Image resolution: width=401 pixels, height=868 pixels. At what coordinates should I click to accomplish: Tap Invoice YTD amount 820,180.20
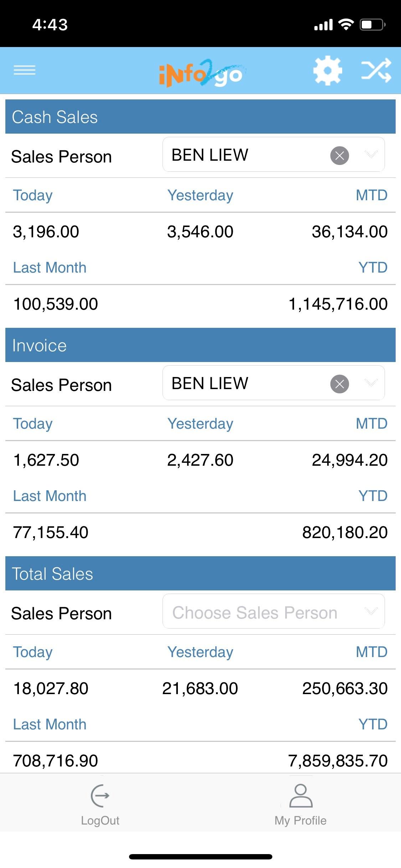(344, 532)
